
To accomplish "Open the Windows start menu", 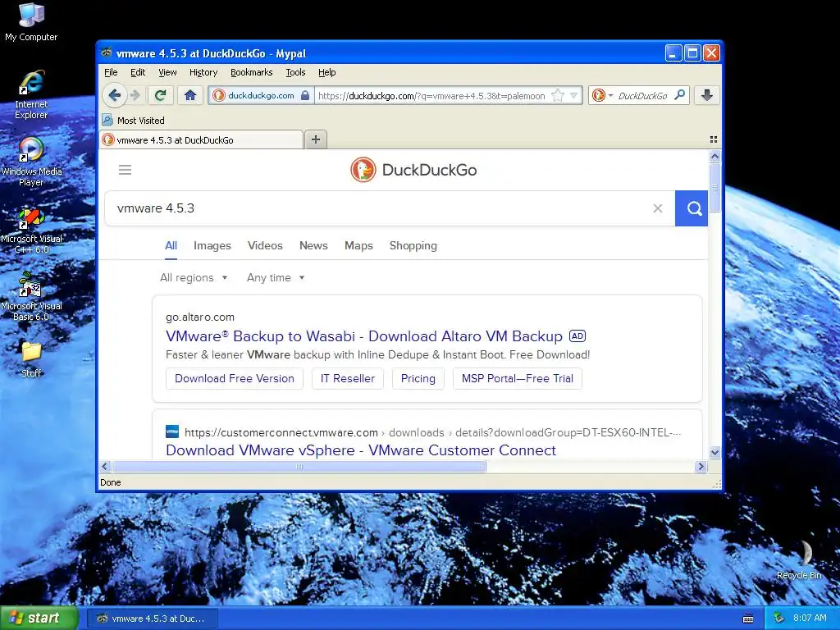I will tap(39, 618).
